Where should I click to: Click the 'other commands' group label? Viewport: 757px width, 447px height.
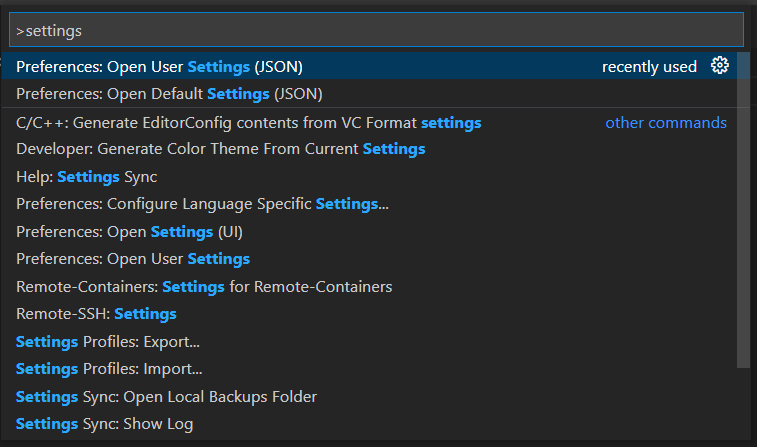coord(666,123)
